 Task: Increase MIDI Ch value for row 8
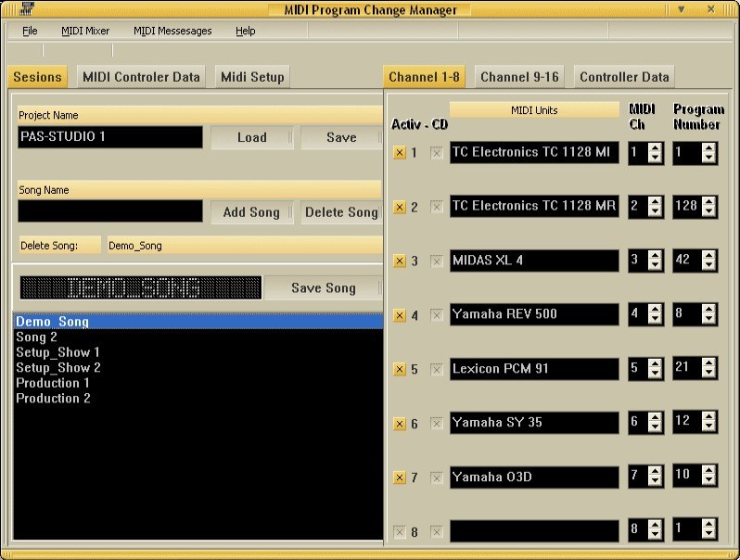[655, 526]
